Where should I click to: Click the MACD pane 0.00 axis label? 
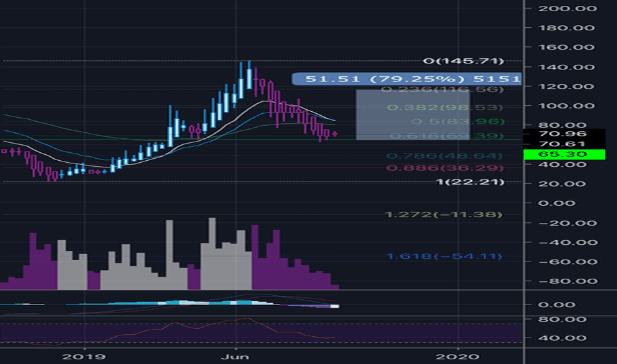click(x=556, y=304)
